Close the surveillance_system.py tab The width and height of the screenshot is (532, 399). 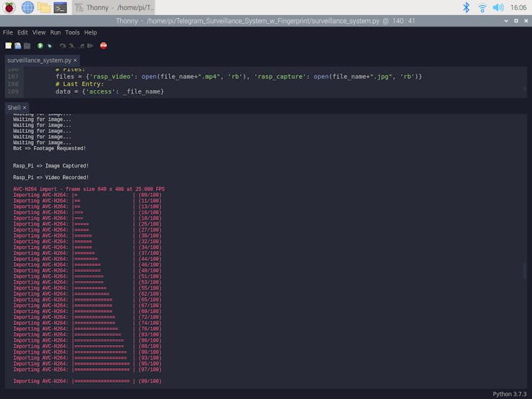coord(75,60)
